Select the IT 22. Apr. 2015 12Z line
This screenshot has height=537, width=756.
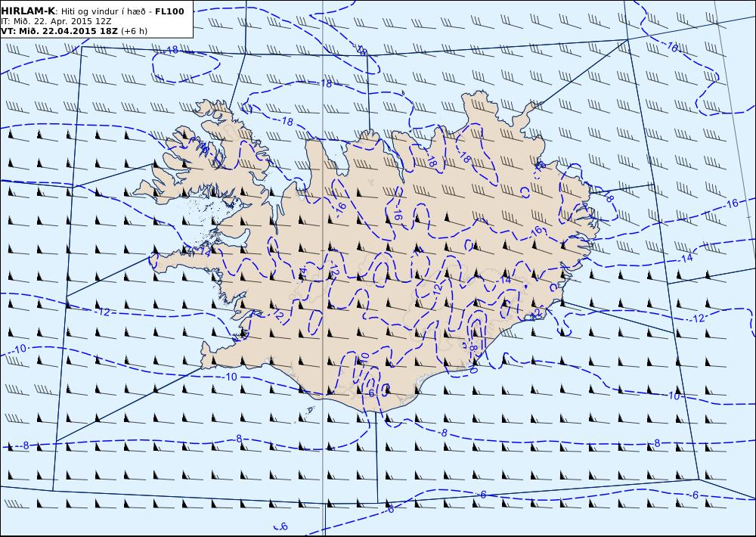pos(57,21)
